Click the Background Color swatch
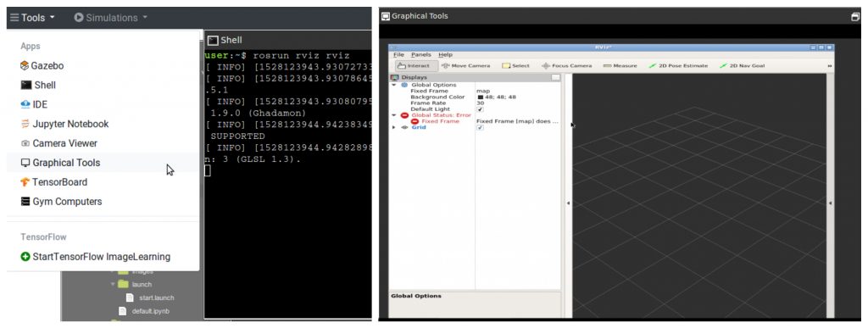The width and height of the screenshot is (868, 328). [480, 97]
